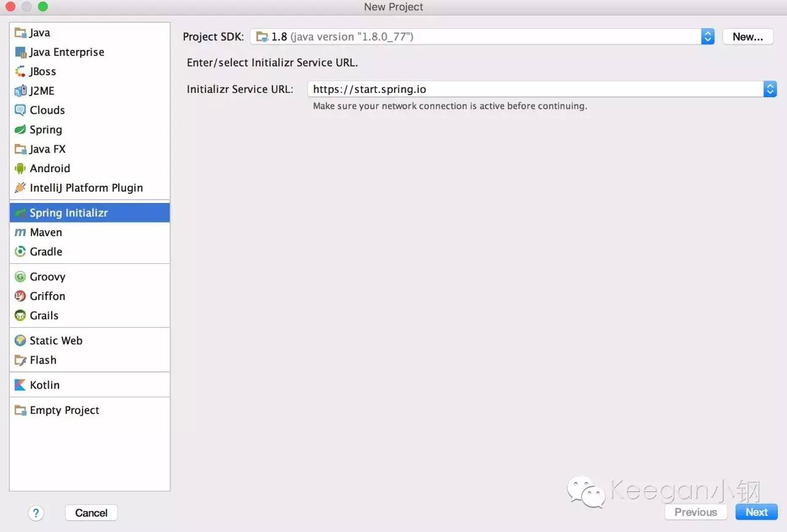Click the Spring Initializr icon
The width and height of the screenshot is (787, 532).
20,213
